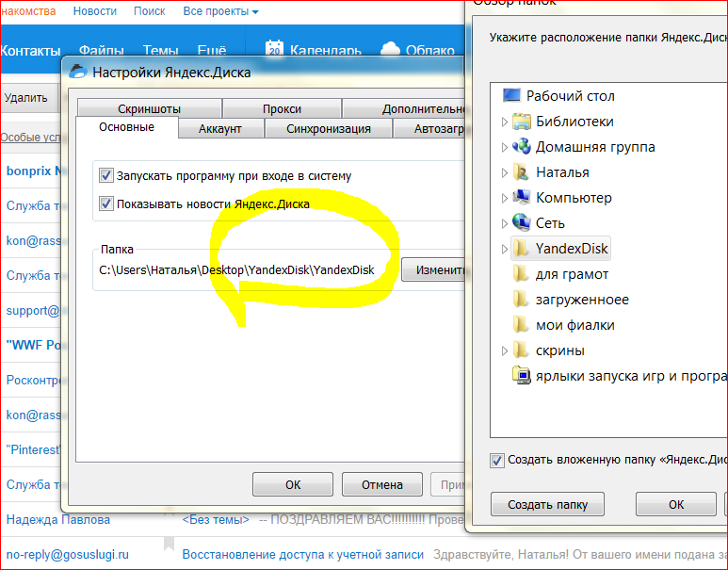Select the Сеть network icon

522,222
